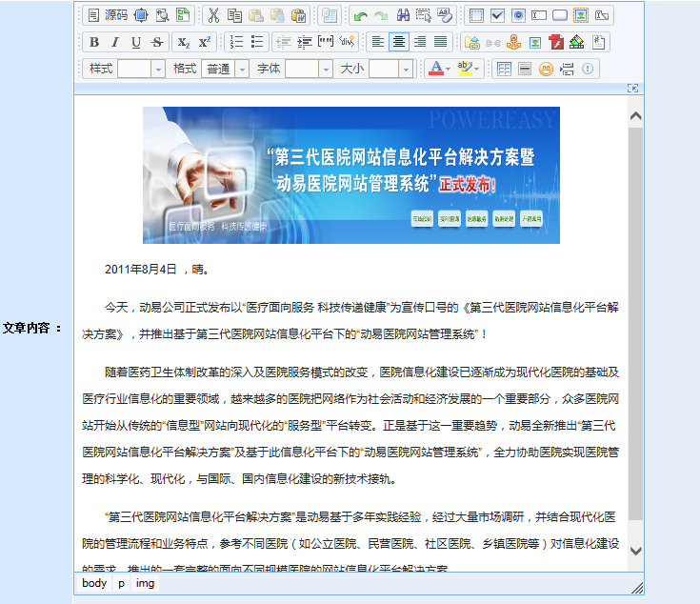Insert a numbered list
This screenshot has width=700, height=604.
237,42
